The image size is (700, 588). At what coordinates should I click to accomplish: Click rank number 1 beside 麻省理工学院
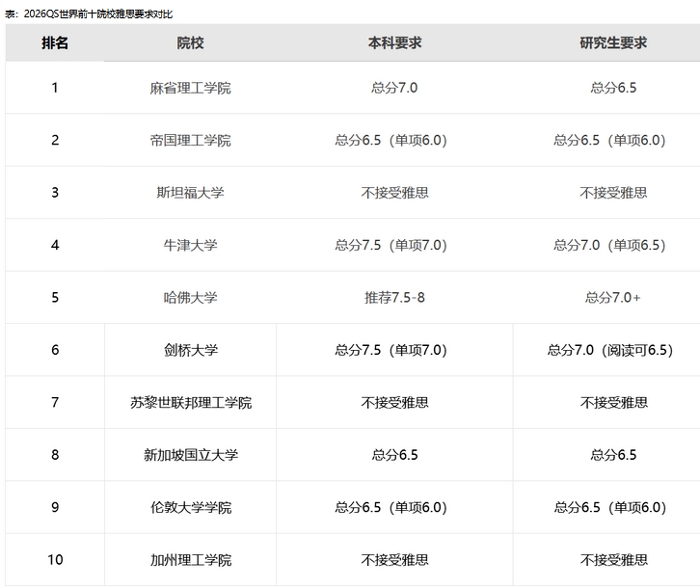click(55, 88)
